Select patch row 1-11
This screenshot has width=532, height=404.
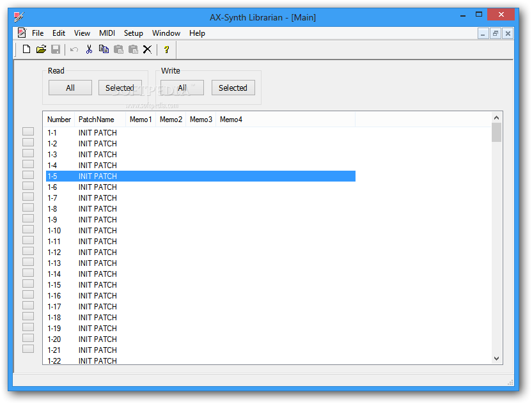[x=201, y=241]
